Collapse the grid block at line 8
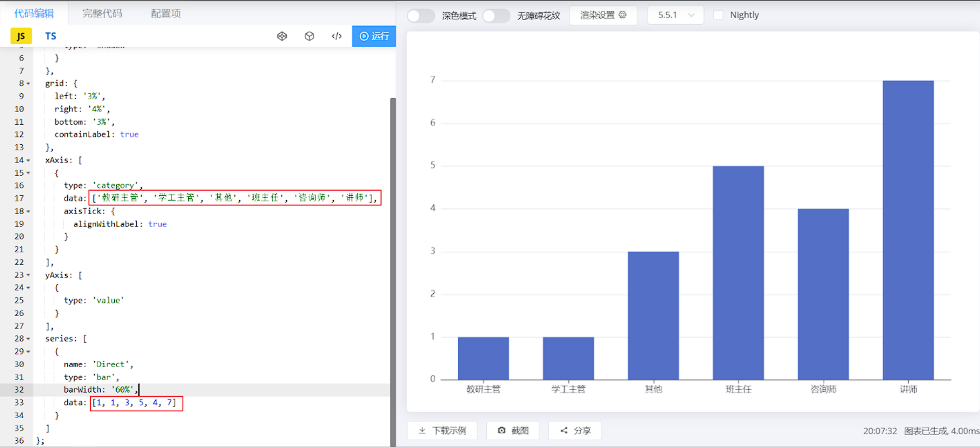This screenshot has width=980, height=447. (x=28, y=83)
